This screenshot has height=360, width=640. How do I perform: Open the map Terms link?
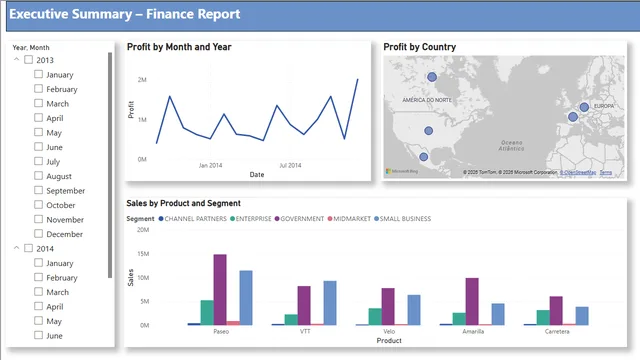coord(606,172)
